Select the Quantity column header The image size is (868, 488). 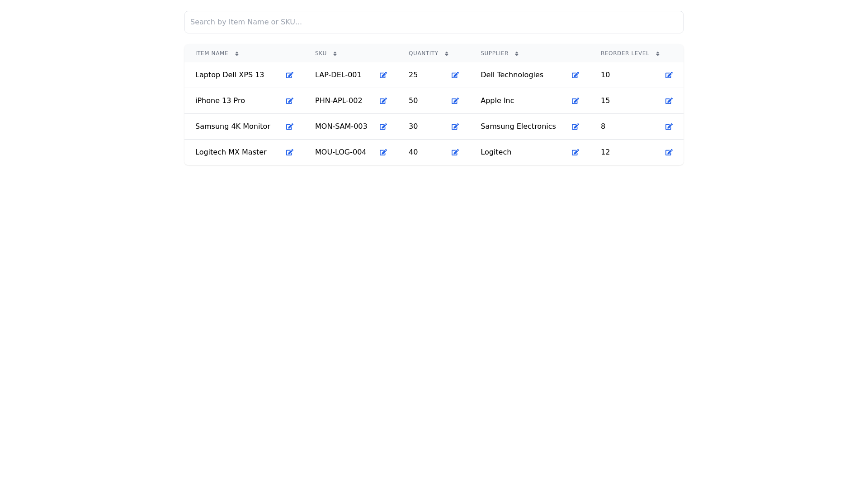pyautogui.click(x=423, y=53)
